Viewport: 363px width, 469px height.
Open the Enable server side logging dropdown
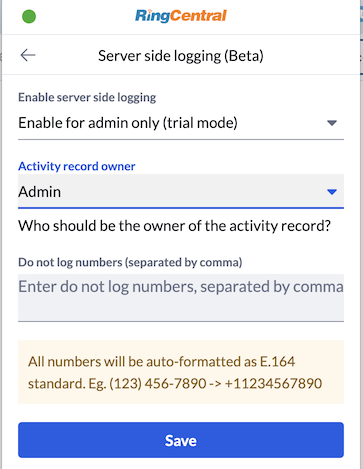point(181,123)
